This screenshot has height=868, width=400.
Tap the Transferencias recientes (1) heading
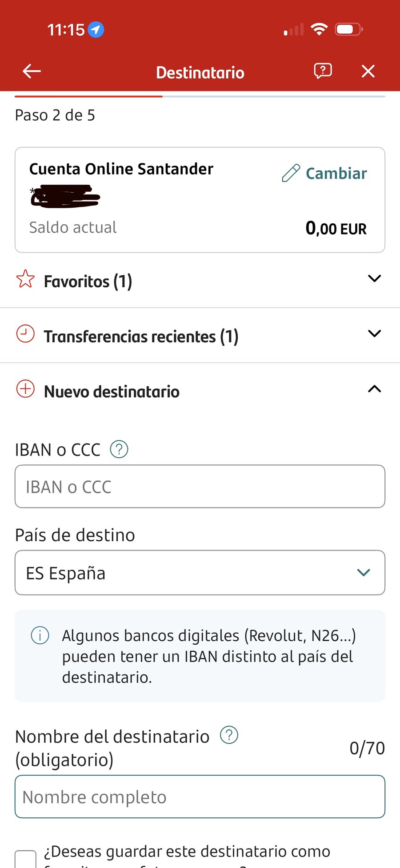click(141, 337)
